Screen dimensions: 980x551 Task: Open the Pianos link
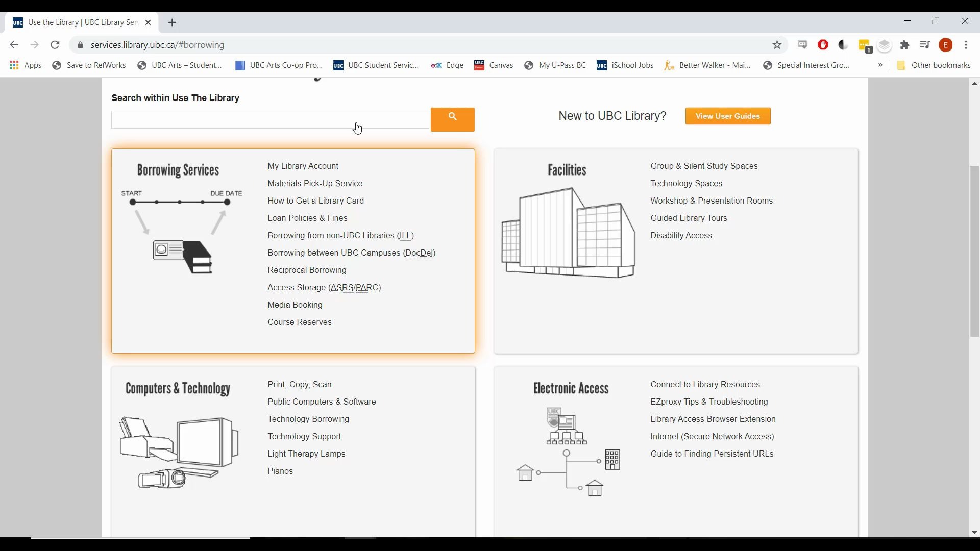tap(280, 471)
